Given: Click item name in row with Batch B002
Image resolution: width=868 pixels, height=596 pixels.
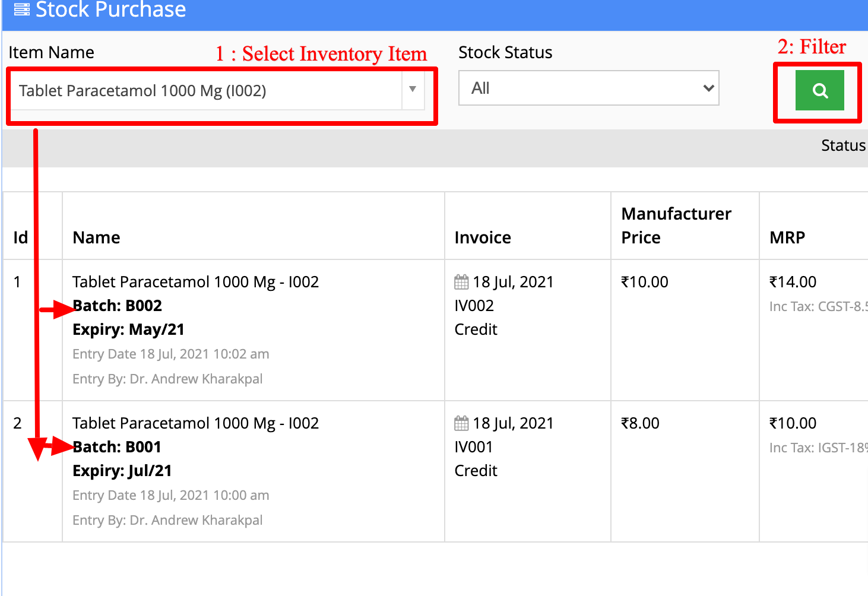Looking at the screenshot, I should [195, 282].
